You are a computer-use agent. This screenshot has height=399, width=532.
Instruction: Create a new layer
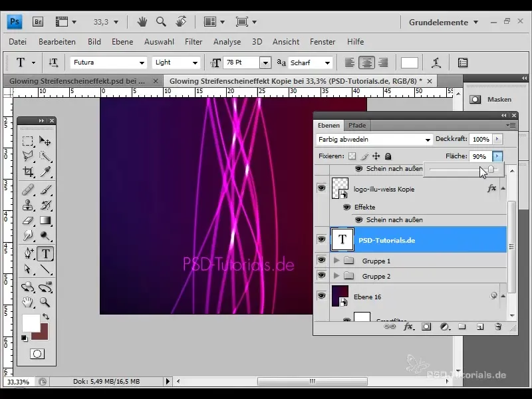coord(480,327)
